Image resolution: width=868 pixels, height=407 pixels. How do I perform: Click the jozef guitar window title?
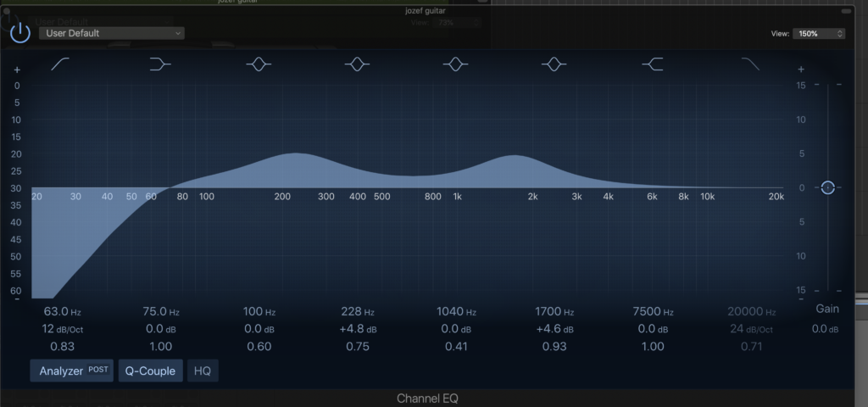pyautogui.click(x=426, y=10)
